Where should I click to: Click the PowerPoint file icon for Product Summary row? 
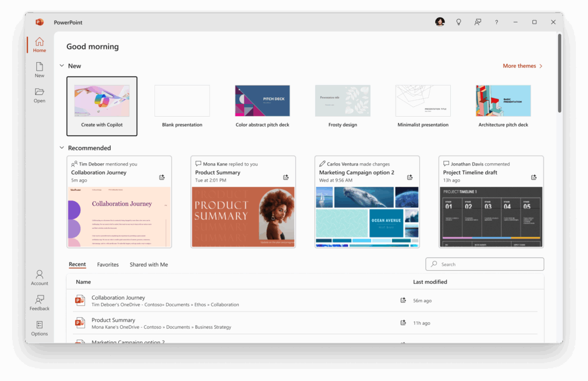[79, 323]
